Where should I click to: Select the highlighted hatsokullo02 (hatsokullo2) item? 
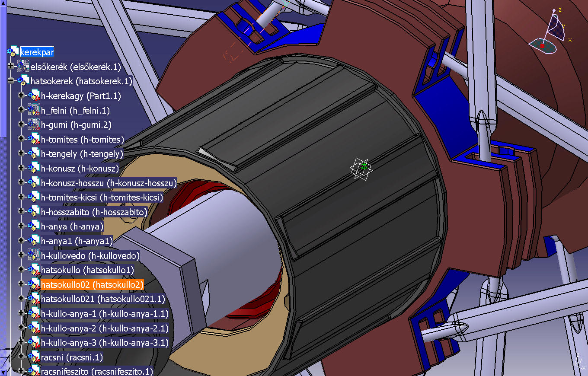pyautogui.click(x=92, y=284)
